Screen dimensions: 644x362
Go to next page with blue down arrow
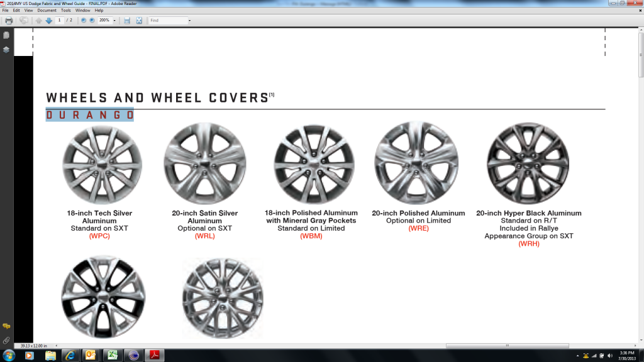click(49, 21)
